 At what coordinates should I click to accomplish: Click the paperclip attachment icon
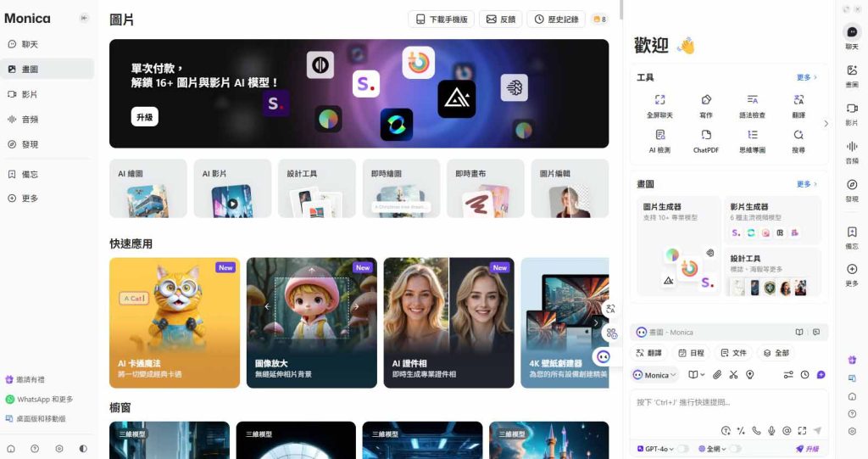pos(716,374)
